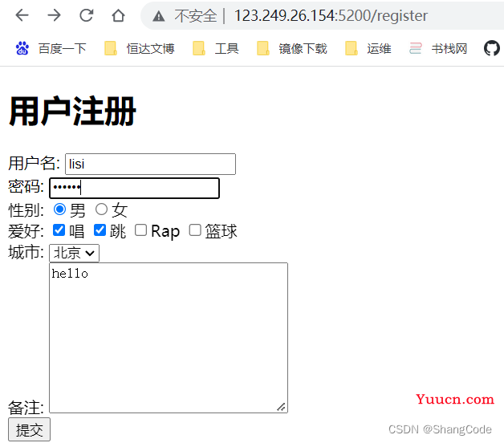Image resolution: width=504 pixels, height=443 pixels.
Task: Select the 男 gender radio button
Action: 59,209
